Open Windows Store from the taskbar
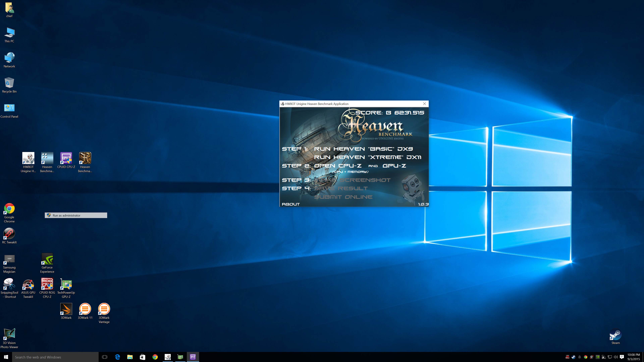This screenshot has width=644, height=362. 143,357
